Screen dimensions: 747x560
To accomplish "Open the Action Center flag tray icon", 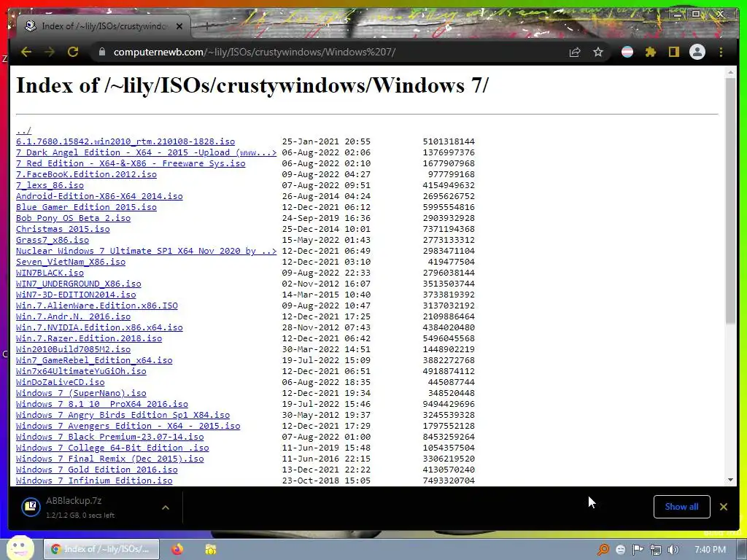I will 638,550.
